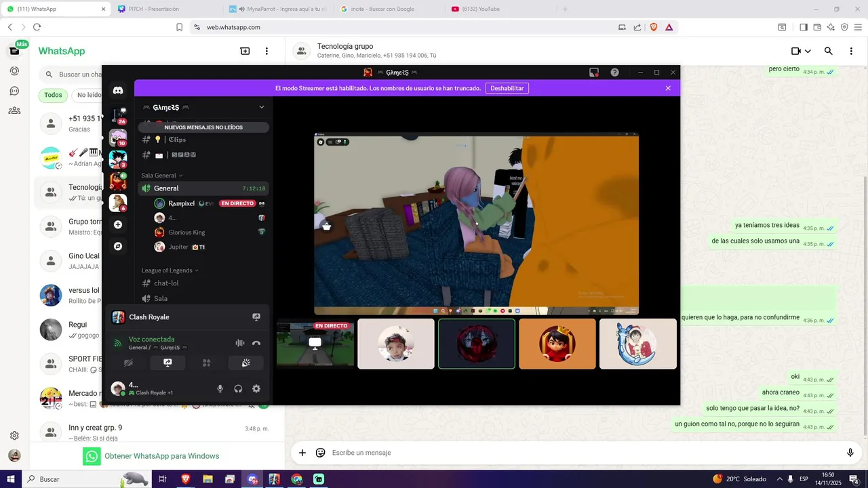The width and height of the screenshot is (868, 488).
Task: Open Discord help question mark icon
Action: (x=614, y=73)
